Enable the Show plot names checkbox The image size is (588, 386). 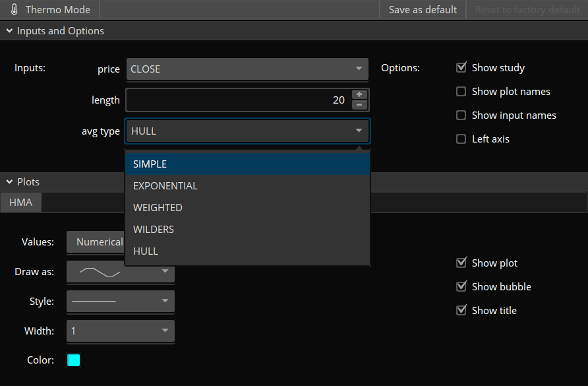tap(461, 92)
